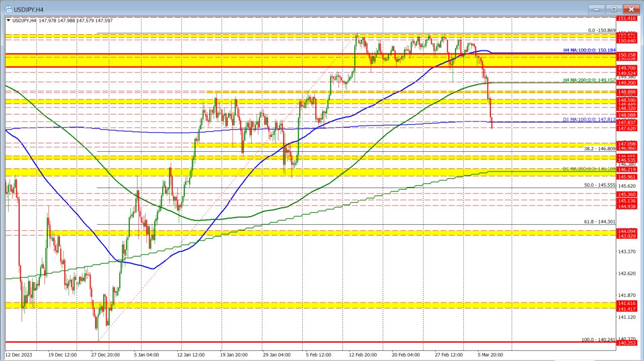
Task: Open the OHLC data dropdown arrow
Action: [x=9, y=21]
